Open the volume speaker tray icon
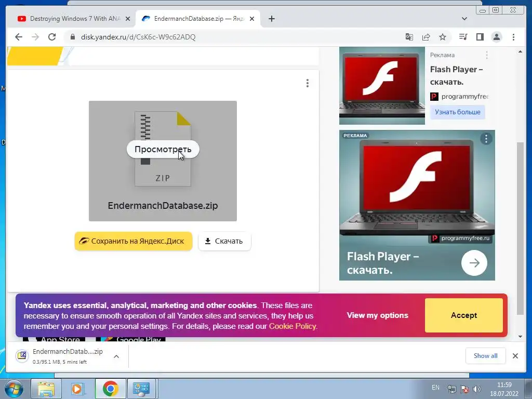 (477, 389)
